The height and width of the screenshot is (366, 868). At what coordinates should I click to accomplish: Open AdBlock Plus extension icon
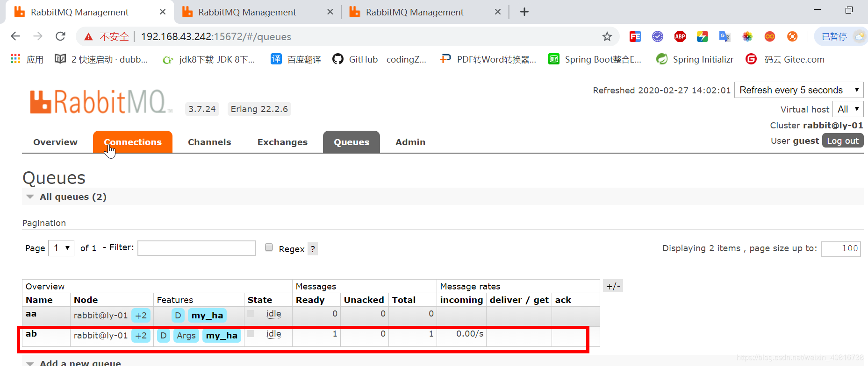[x=680, y=36]
